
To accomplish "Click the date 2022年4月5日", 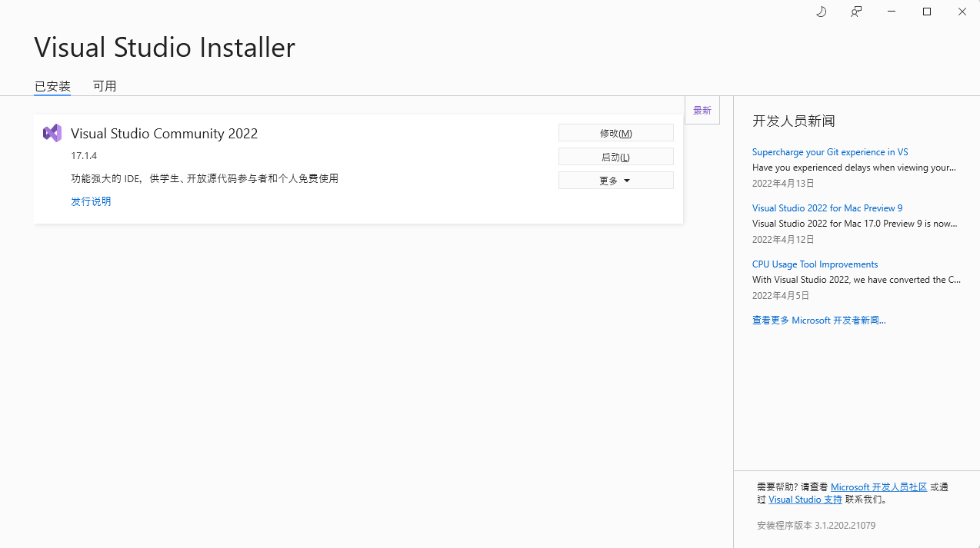I will pos(781,296).
